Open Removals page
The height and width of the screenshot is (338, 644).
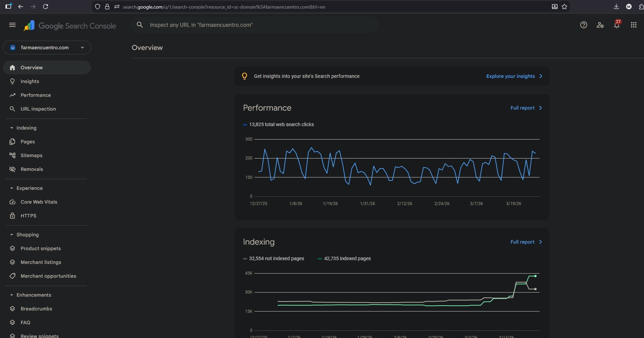coord(47,169)
